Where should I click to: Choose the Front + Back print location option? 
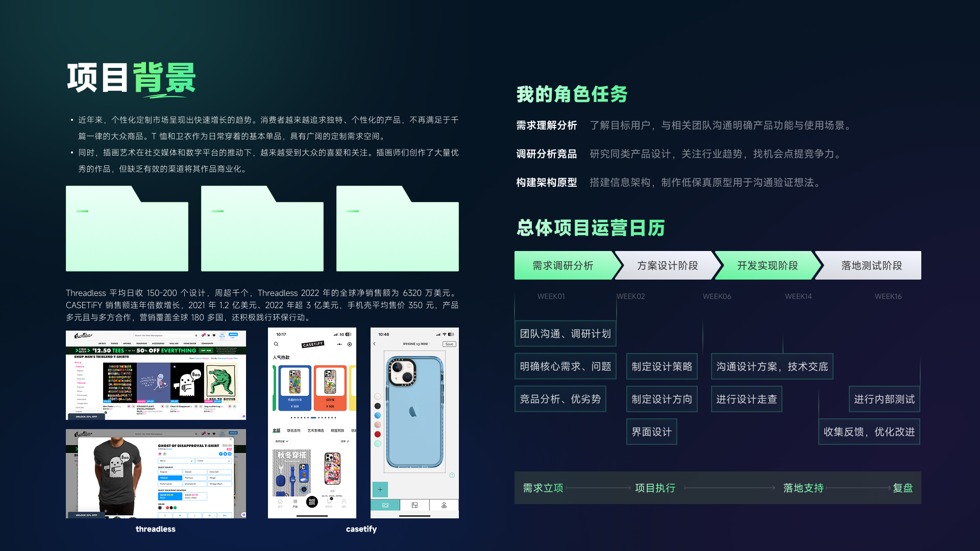pos(195,496)
